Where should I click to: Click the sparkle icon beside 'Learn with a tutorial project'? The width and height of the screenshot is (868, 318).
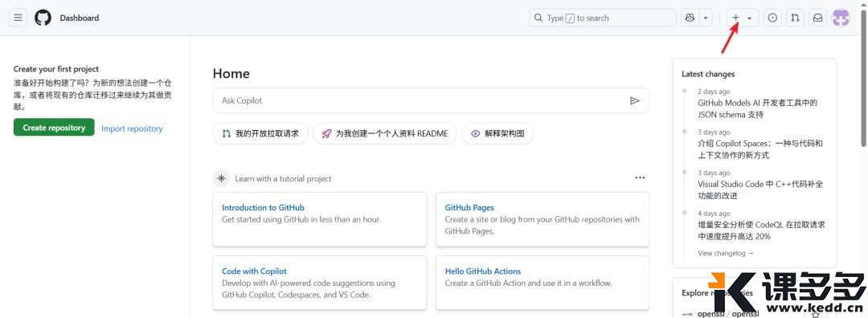[222, 178]
